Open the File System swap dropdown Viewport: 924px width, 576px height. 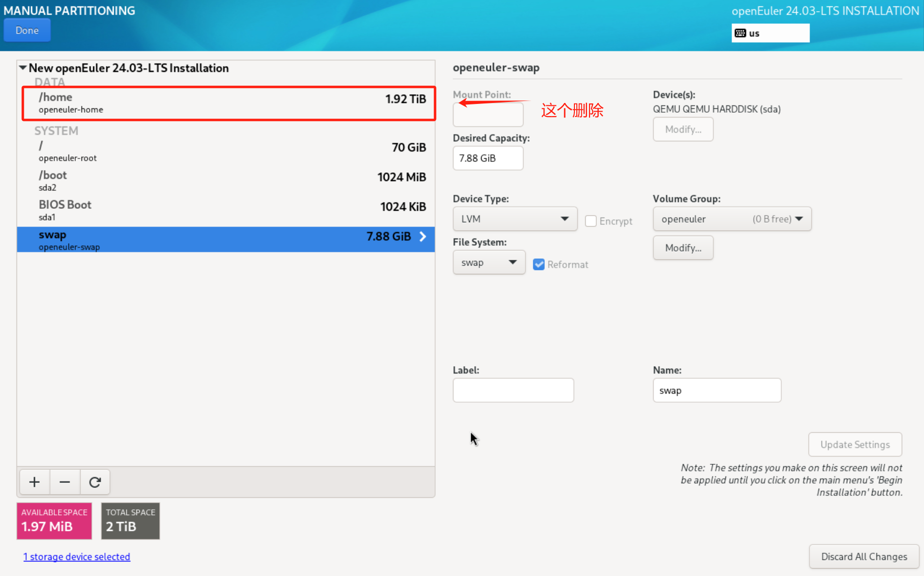point(489,262)
